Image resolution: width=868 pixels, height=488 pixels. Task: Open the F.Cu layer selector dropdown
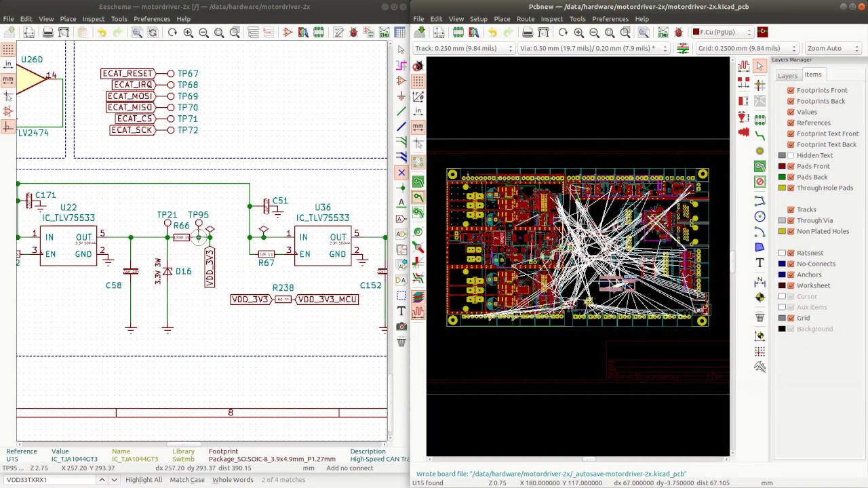[x=722, y=32]
